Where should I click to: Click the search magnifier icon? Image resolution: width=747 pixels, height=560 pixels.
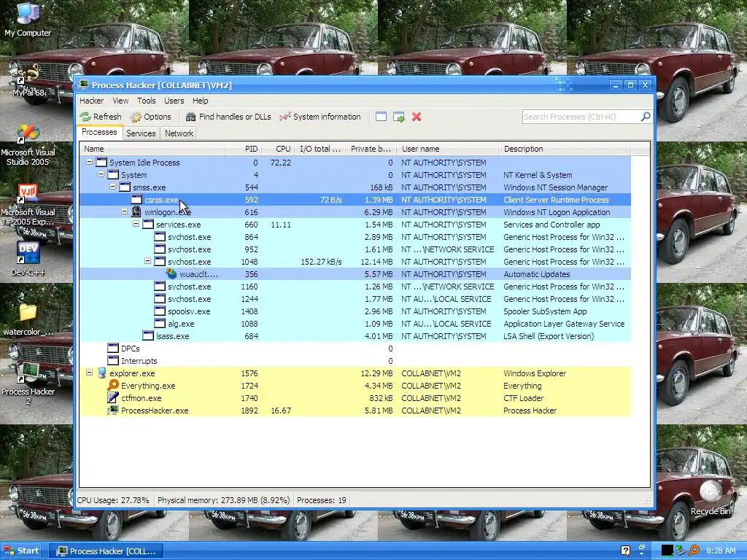pos(646,117)
